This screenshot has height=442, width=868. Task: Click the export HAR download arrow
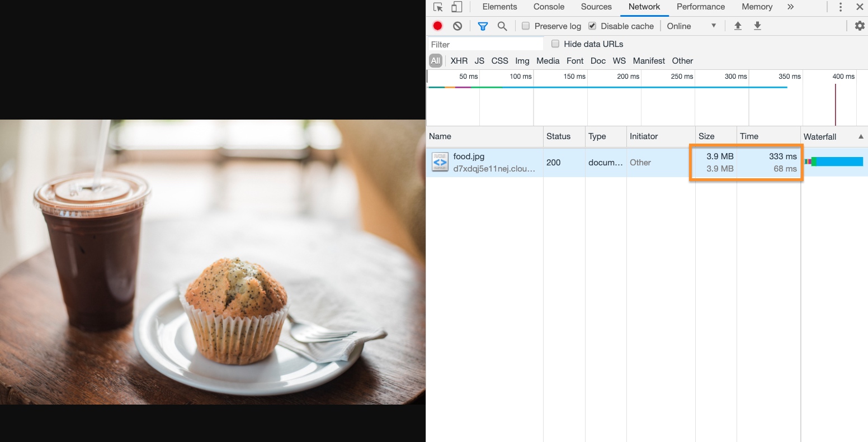[757, 26]
